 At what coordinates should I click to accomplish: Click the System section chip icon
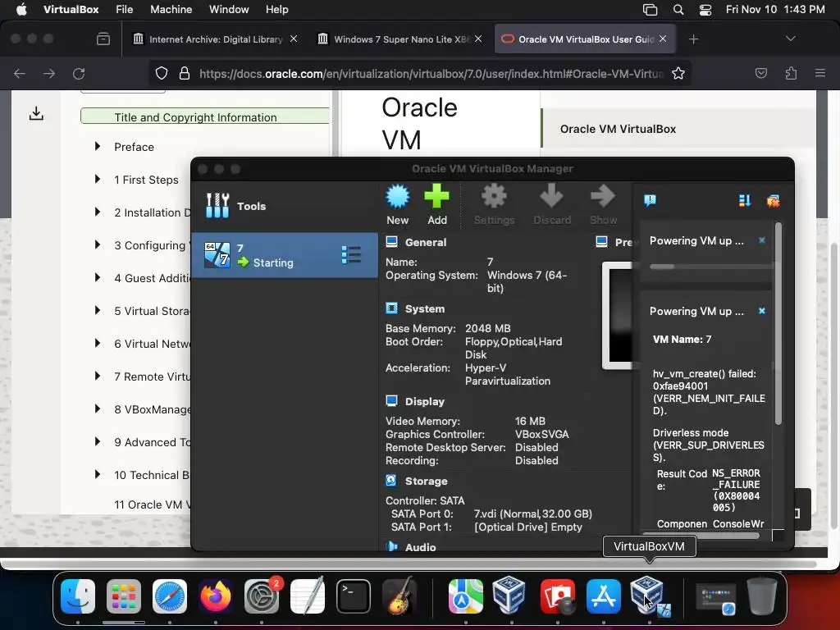[391, 308]
